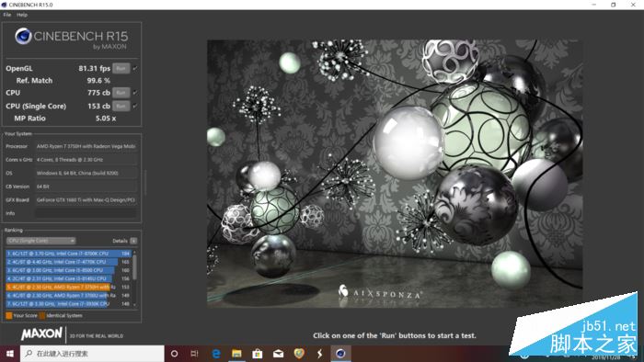Open Cortana circle icon on taskbar
Image resolution: width=644 pixels, height=362 pixels.
(x=174, y=354)
